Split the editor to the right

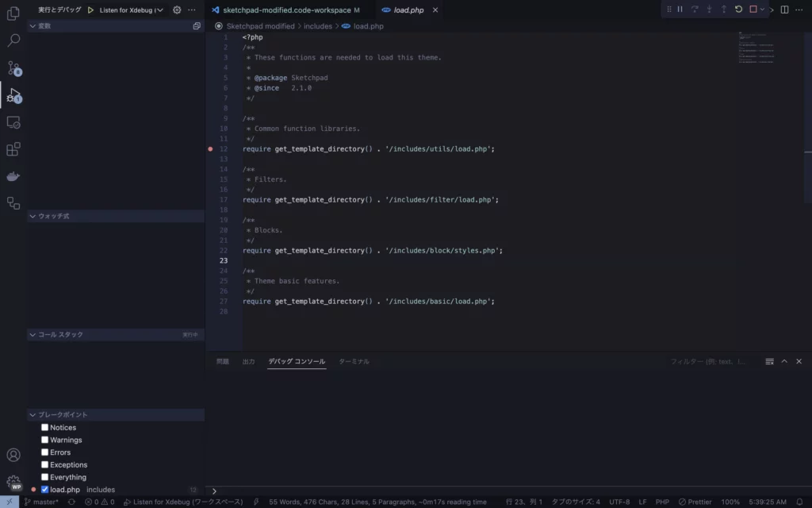(784, 10)
